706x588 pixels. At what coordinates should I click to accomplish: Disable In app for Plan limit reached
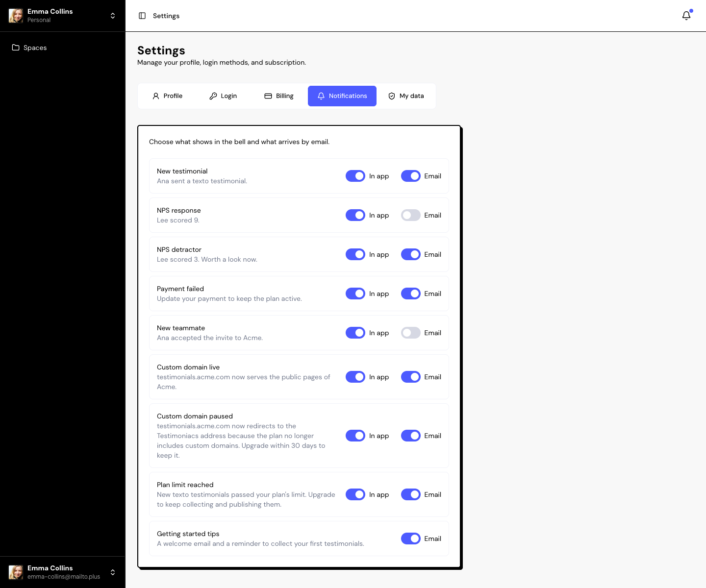point(355,494)
